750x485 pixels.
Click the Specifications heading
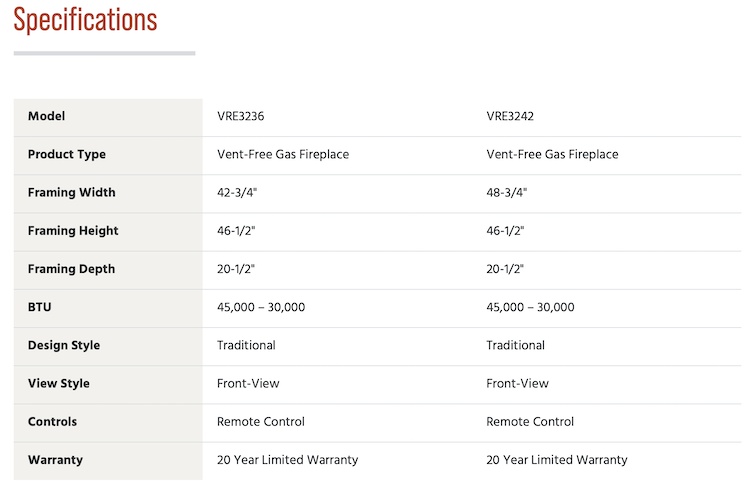click(85, 20)
